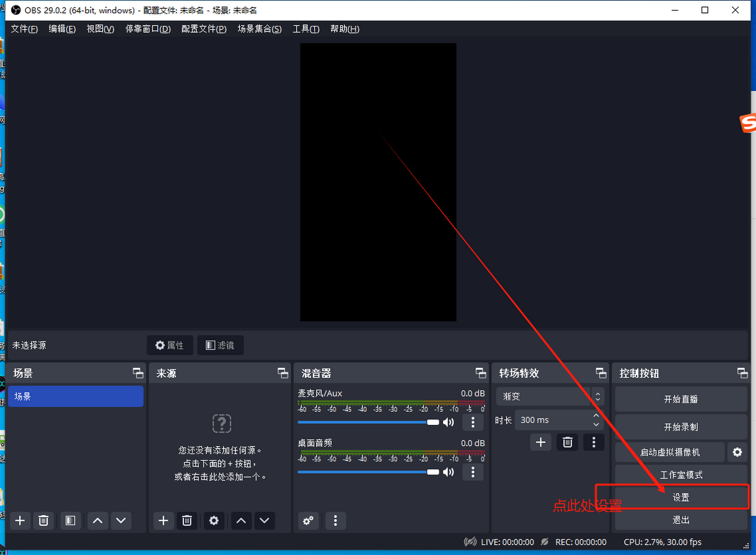Open advanced audio properties gears icon

[x=308, y=520]
